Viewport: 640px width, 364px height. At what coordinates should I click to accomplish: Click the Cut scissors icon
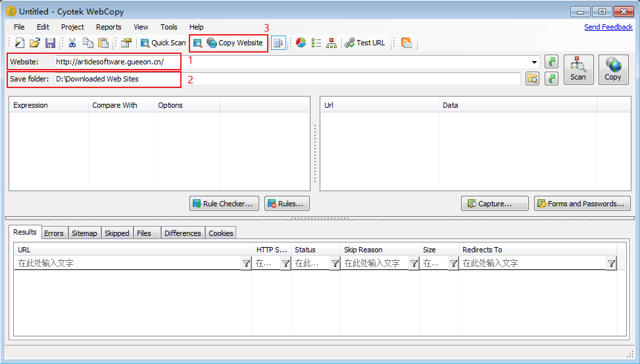[72, 43]
